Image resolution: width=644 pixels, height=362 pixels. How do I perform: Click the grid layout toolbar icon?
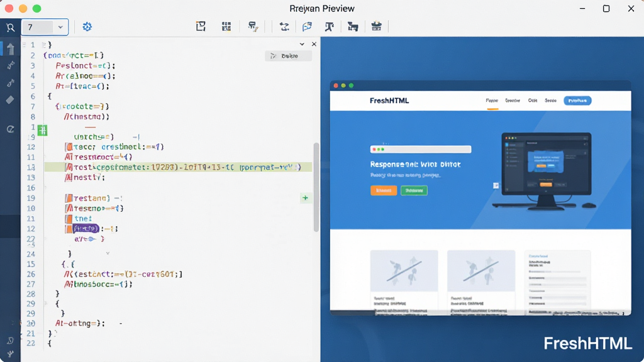[226, 26]
